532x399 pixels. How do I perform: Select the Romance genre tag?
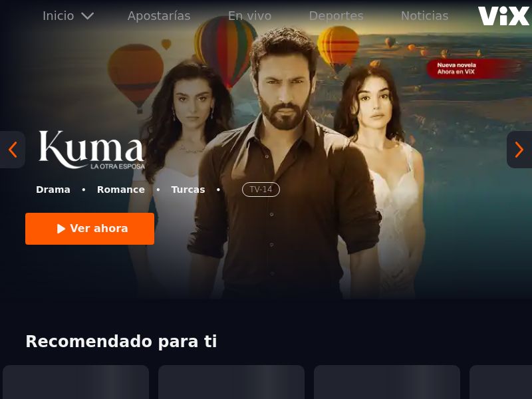pos(121,190)
